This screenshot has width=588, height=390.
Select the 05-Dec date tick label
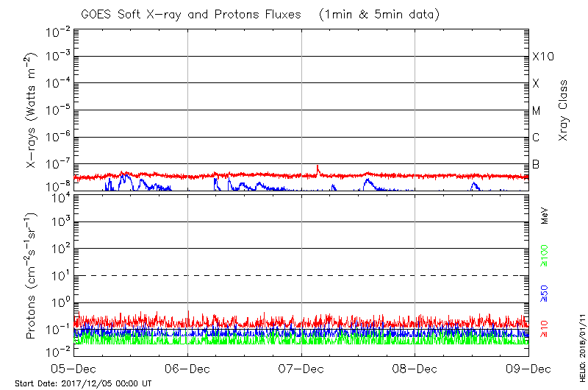coord(73,368)
